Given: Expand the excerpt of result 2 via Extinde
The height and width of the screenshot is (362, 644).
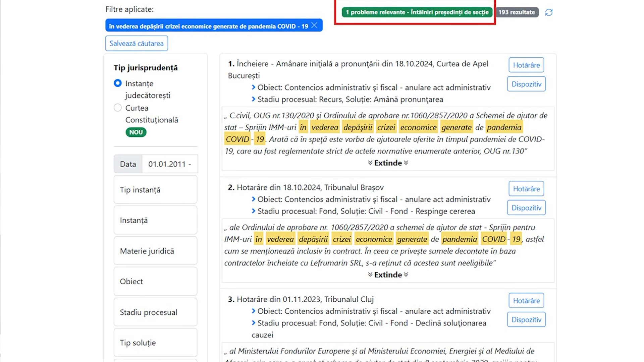Looking at the screenshot, I should click(x=388, y=275).
